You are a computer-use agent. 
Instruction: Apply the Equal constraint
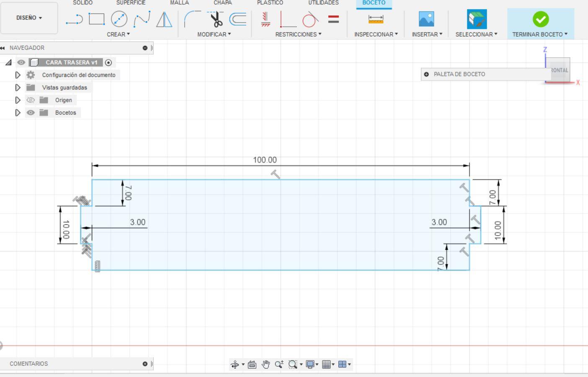click(333, 19)
